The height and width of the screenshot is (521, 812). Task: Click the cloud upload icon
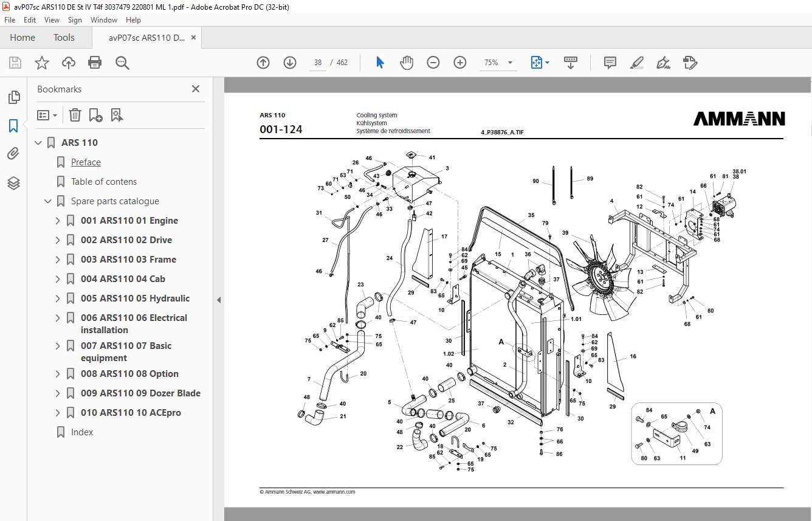pos(69,63)
